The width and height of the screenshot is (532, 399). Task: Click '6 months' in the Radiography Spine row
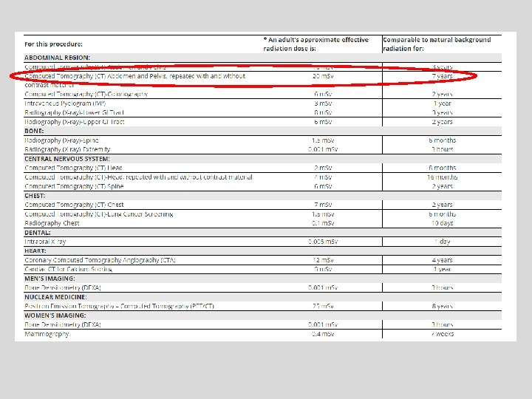(442, 140)
